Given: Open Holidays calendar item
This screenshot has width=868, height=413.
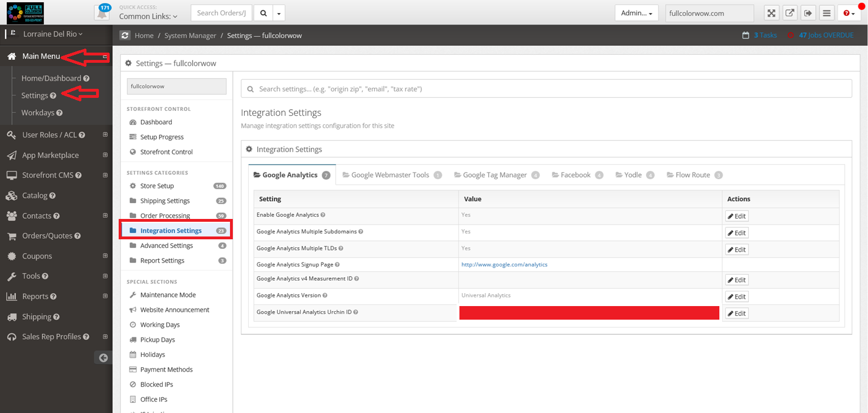Looking at the screenshot, I should (x=153, y=355).
